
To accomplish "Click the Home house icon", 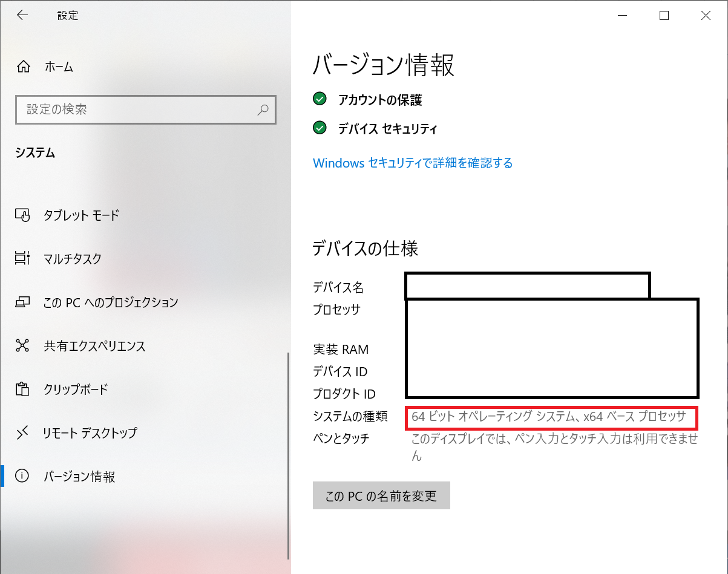I will tap(23, 67).
